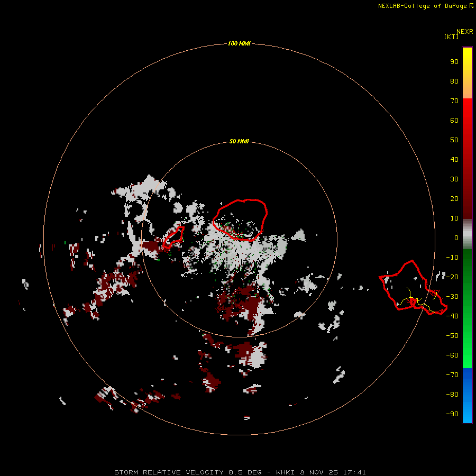Click the -20 value on velocity scale
This screenshot has width=476, height=476.
[x=452, y=277]
